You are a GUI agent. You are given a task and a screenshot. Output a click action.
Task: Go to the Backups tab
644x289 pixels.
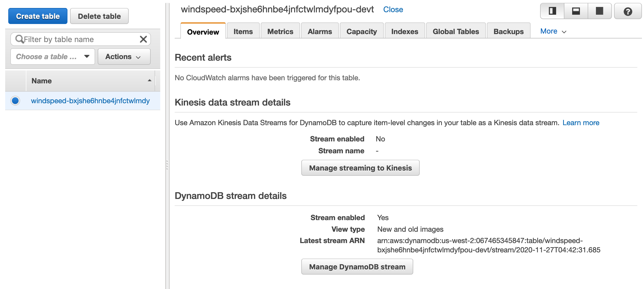click(509, 31)
